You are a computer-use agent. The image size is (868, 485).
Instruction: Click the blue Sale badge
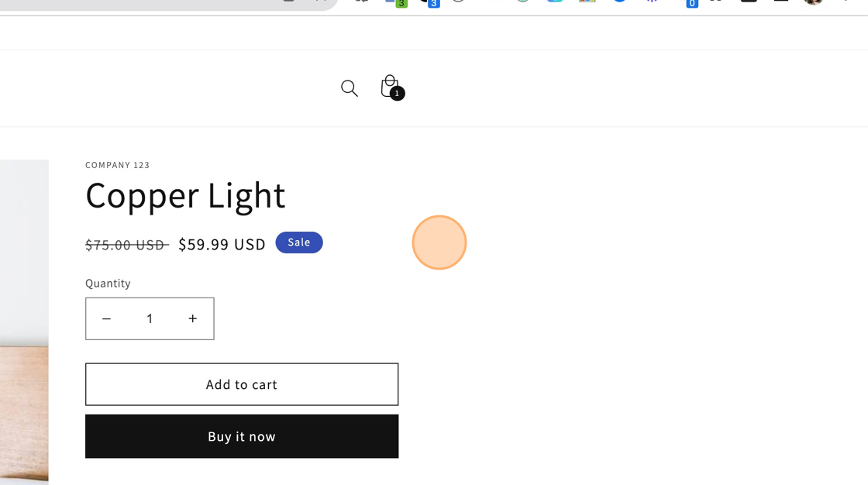coord(299,242)
